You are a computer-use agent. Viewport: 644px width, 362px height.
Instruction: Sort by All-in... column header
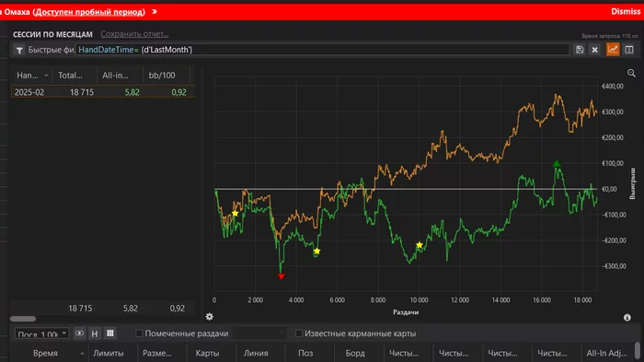120,76
